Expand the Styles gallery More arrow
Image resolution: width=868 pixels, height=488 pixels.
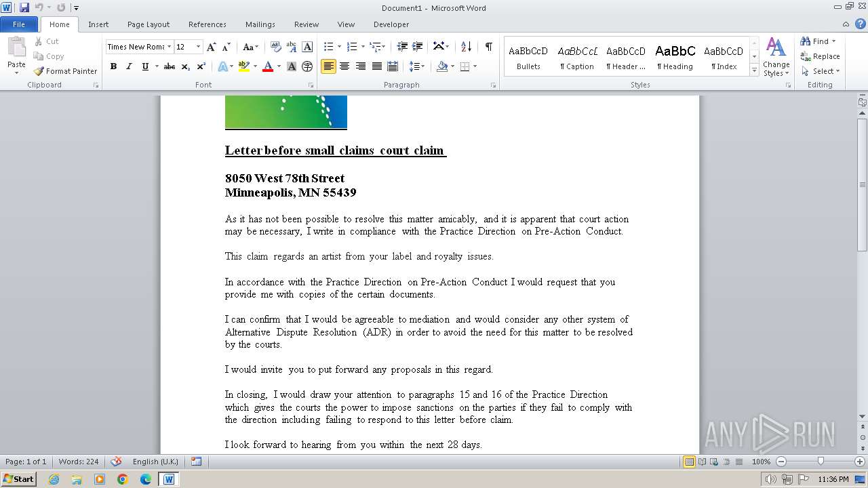[754, 70]
